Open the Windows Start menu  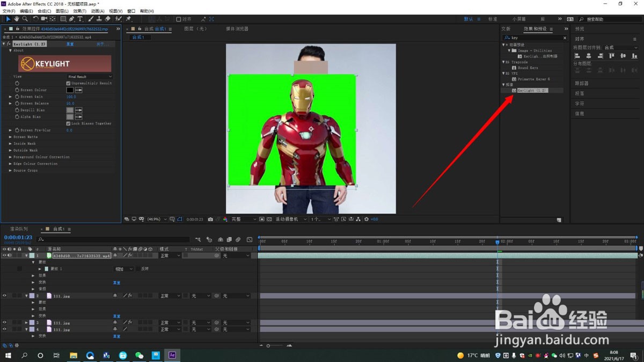[8, 355]
